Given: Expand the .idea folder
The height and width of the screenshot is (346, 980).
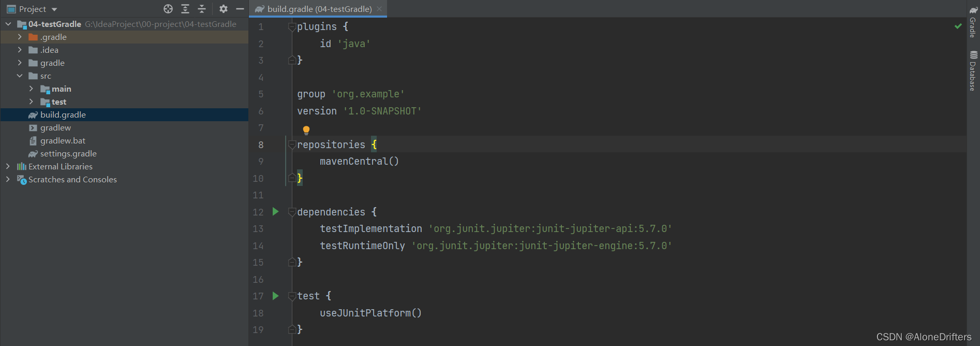Looking at the screenshot, I should (20, 50).
